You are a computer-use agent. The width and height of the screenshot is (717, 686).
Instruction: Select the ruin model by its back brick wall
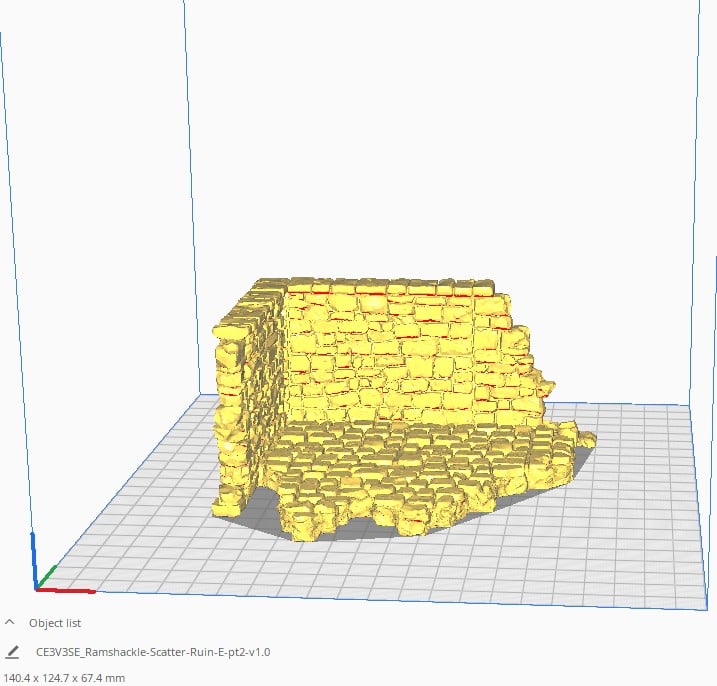[400, 350]
